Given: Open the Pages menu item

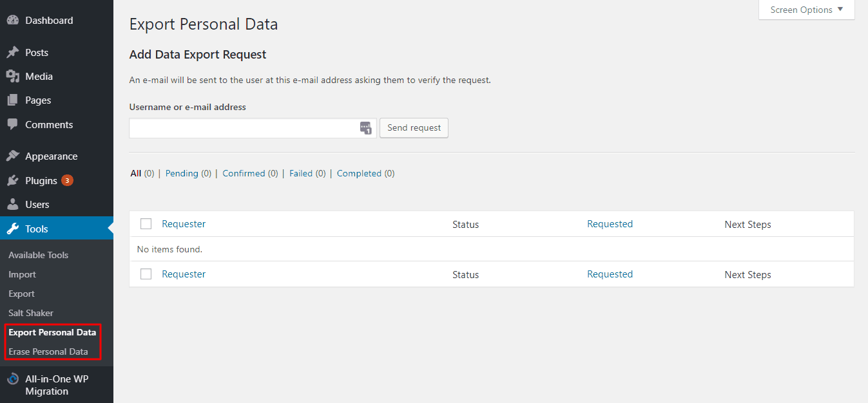Looking at the screenshot, I should pos(38,100).
